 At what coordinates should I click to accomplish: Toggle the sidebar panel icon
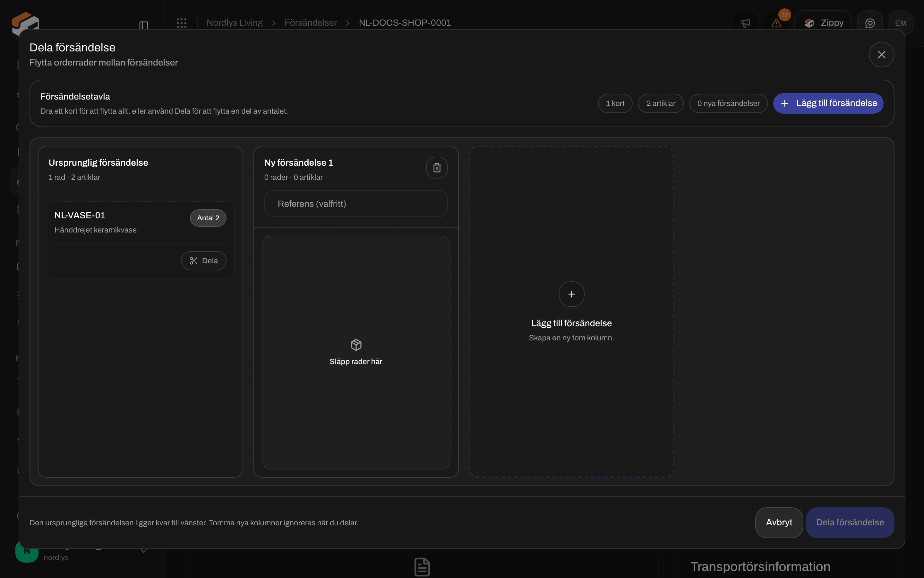pos(143,25)
